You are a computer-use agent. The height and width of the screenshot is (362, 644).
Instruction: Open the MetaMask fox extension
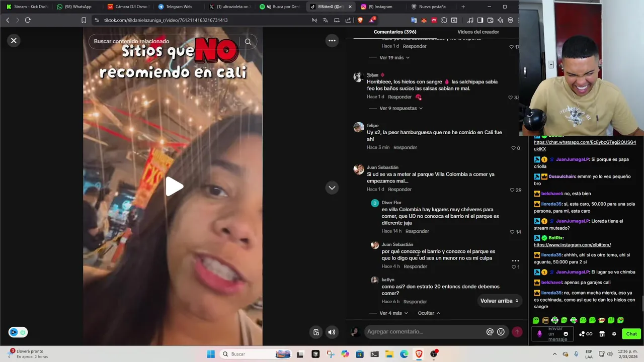click(424, 20)
